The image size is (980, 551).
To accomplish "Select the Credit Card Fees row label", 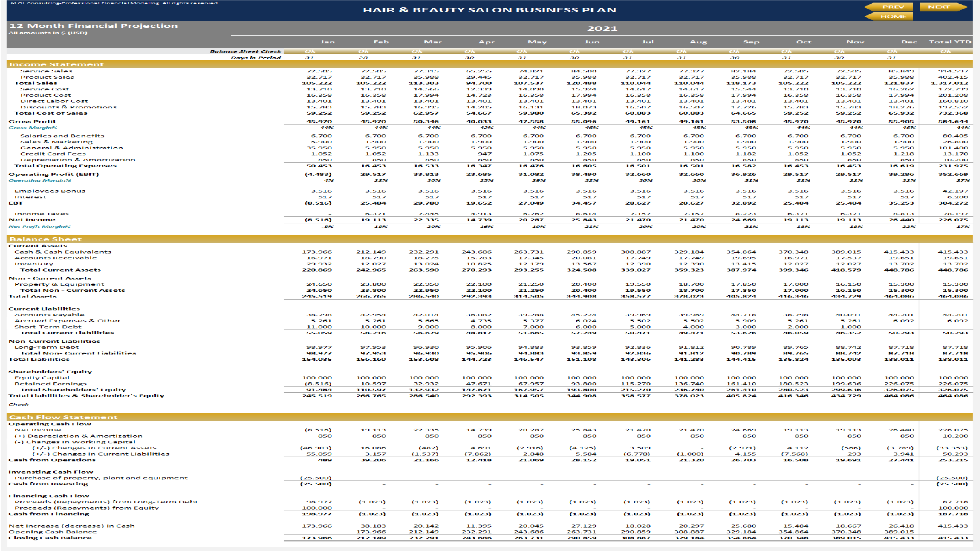I will [x=53, y=154].
